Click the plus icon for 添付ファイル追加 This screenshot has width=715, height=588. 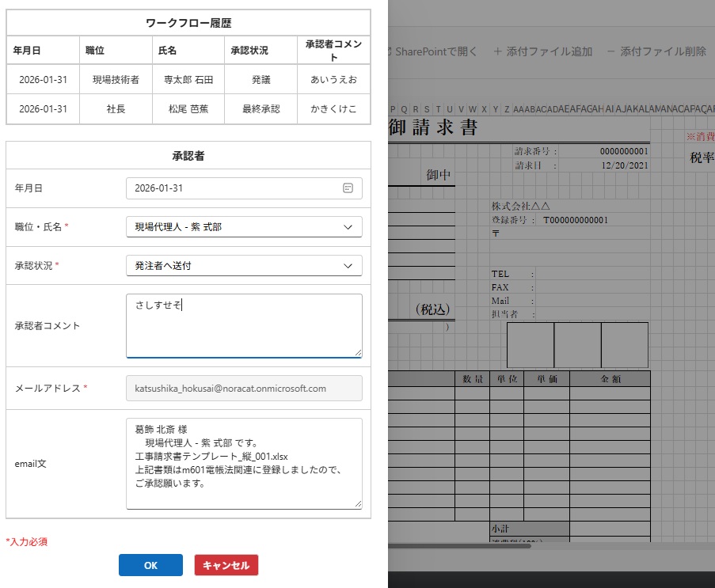(497, 51)
